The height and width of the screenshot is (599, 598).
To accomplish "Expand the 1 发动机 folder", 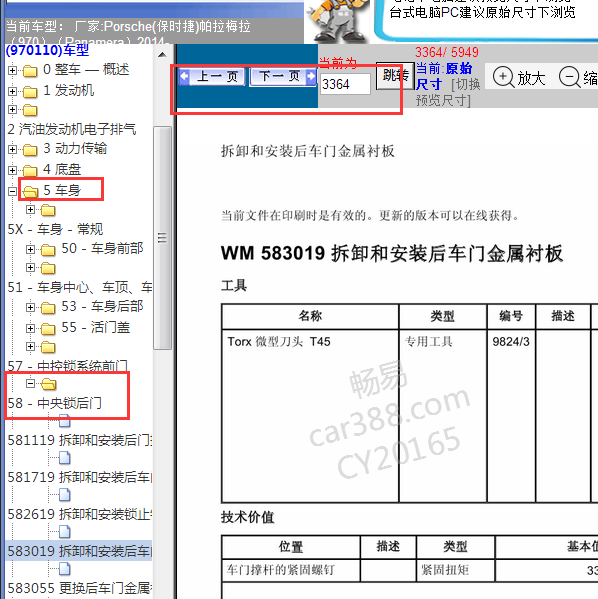I will (12, 91).
